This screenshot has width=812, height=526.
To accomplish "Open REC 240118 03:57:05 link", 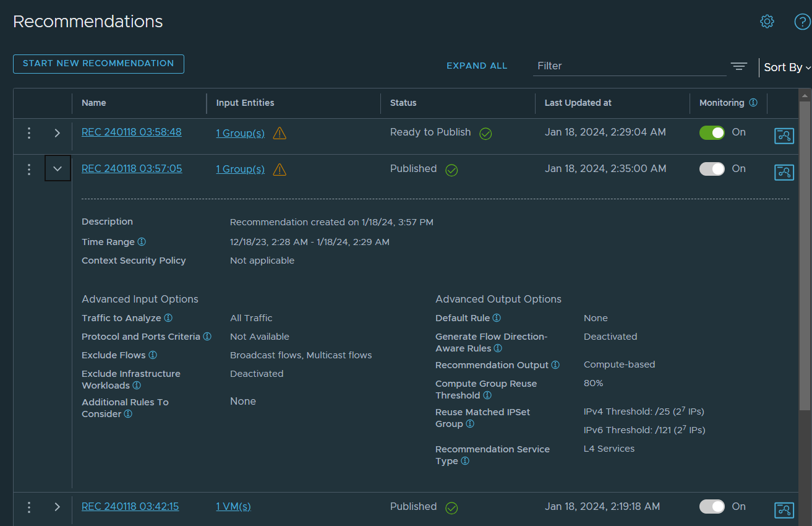I will click(x=132, y=168).
